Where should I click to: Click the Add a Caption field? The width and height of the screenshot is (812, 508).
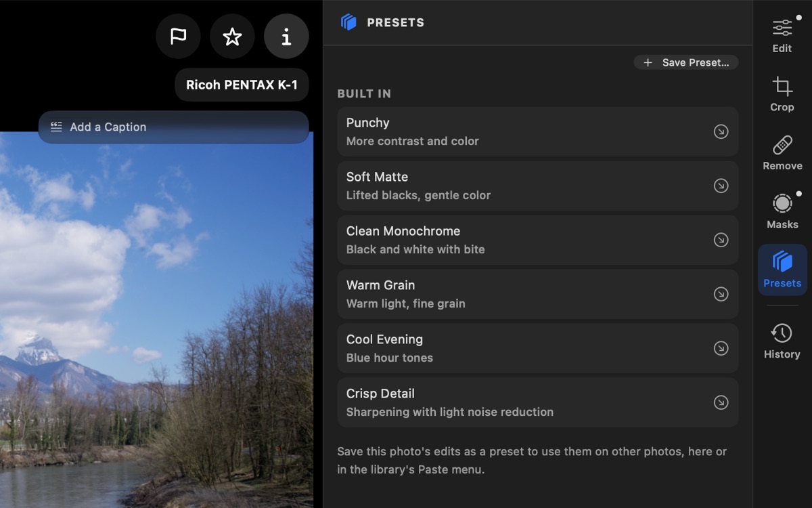(x=173, y=127)
